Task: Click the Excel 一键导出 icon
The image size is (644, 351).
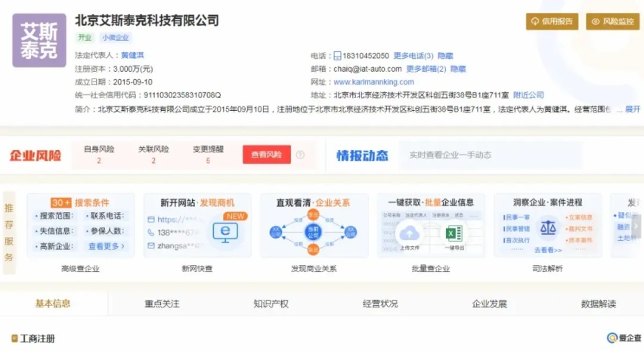Action: [x=454, y=234]
